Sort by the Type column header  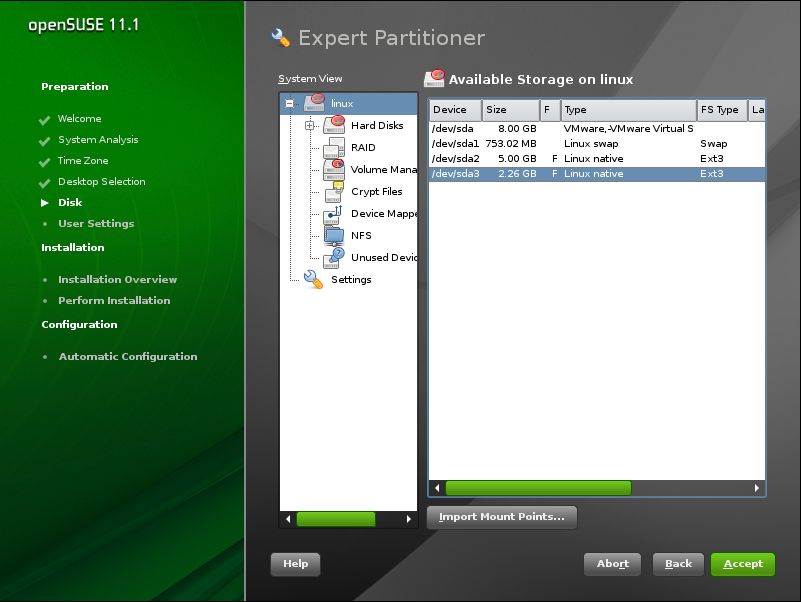point(629,110)
